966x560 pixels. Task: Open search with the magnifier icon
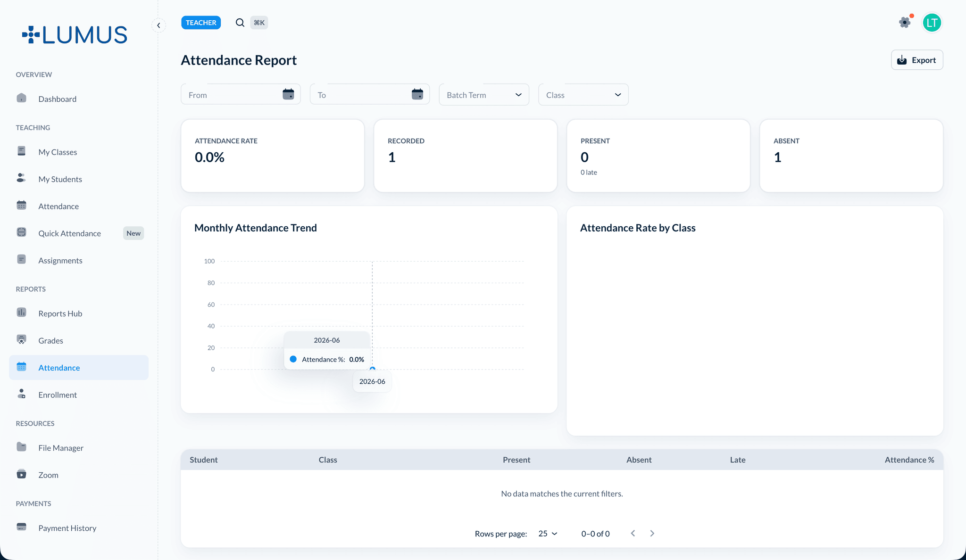tap(240, 23)
